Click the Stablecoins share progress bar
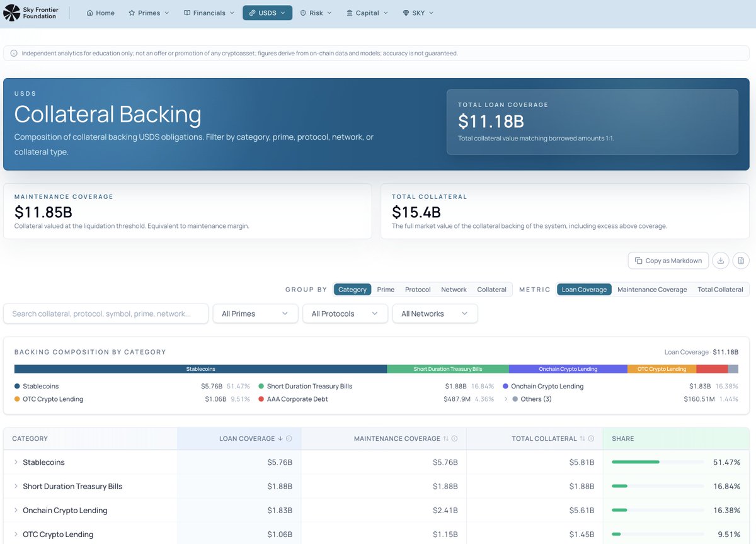Image resolution: width=756 pixels, height=544 pixels. click(x=658, y=462)
